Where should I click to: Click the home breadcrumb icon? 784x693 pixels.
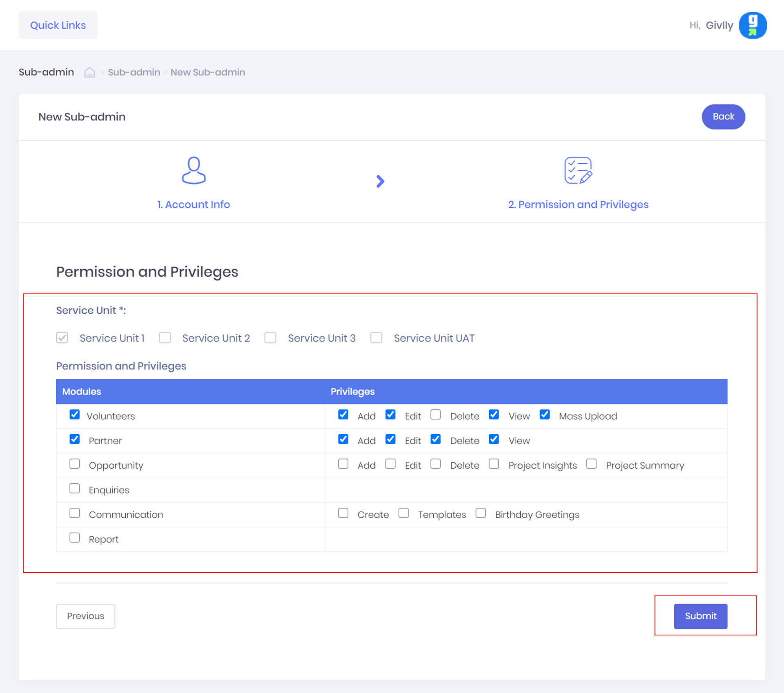[x=89, y=72]
